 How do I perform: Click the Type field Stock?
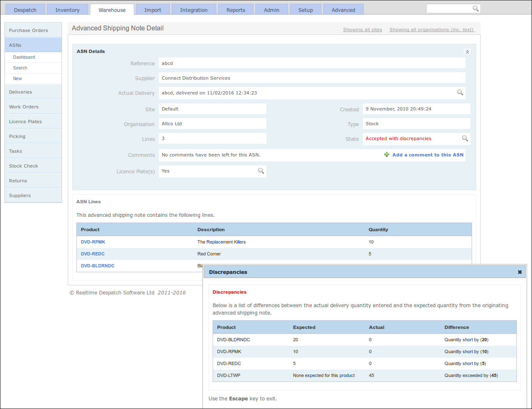pos(417,124)
